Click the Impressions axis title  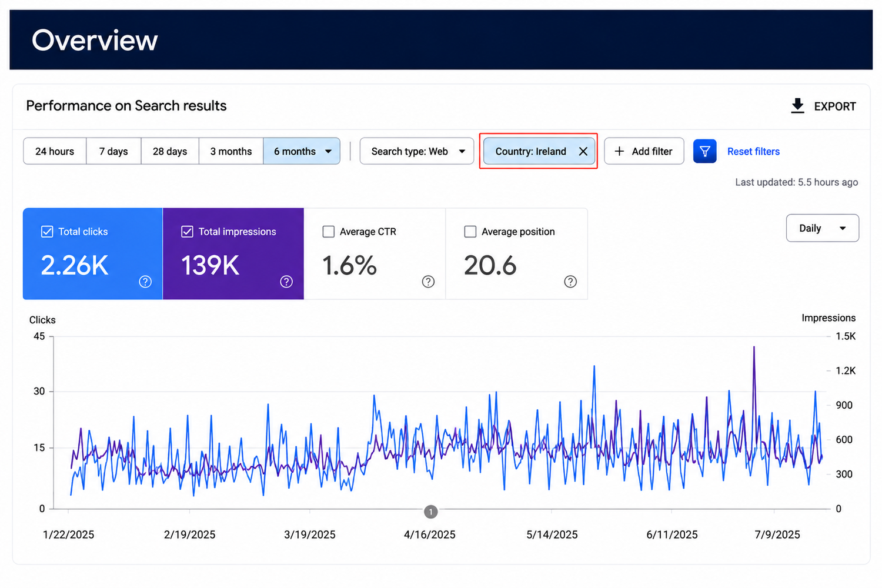point(828,318)
